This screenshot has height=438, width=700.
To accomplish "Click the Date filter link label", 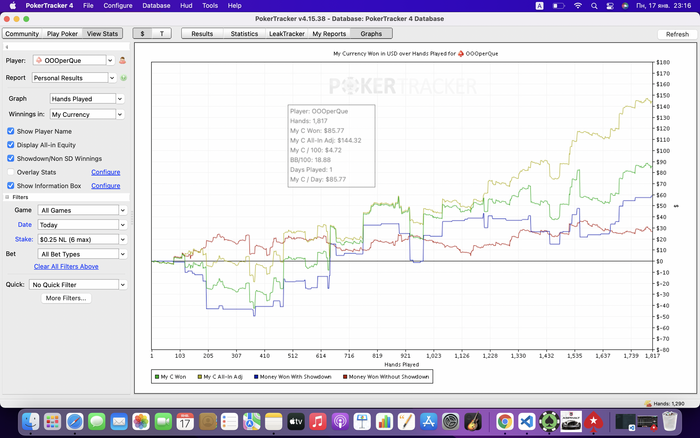I will pyautogui.click(x=25, y=225).
